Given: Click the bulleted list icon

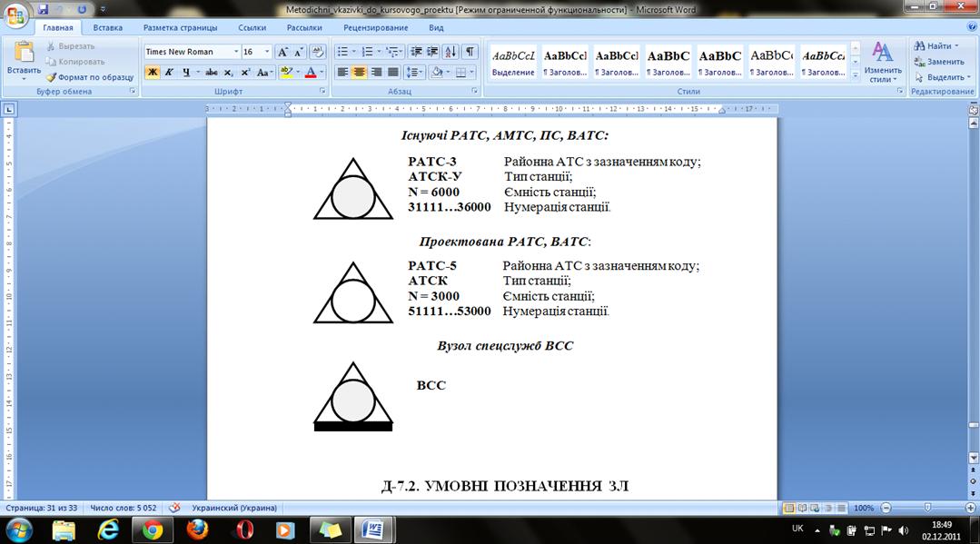Looking at the screenshot, I should 342,52.
